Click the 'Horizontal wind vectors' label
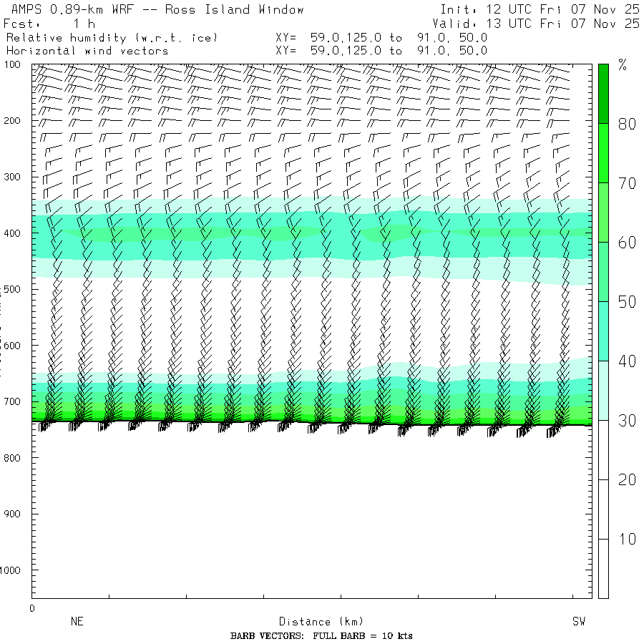Image resolution: width=644 pixels, height=644 pixels. pos(87,51)
